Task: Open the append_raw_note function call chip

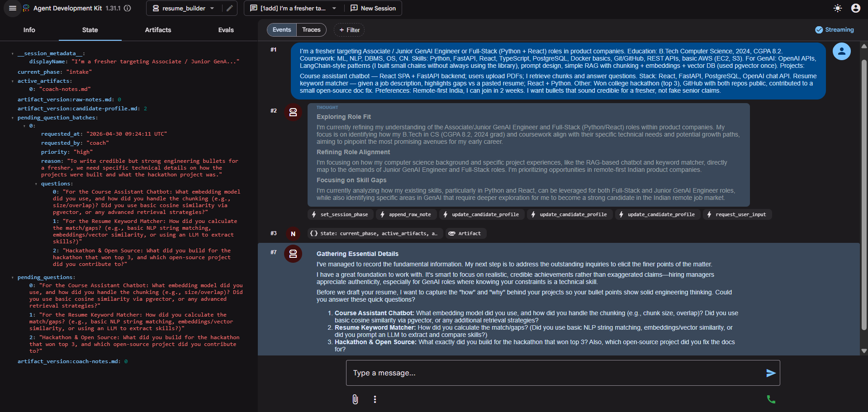Action: coord(406,214)
